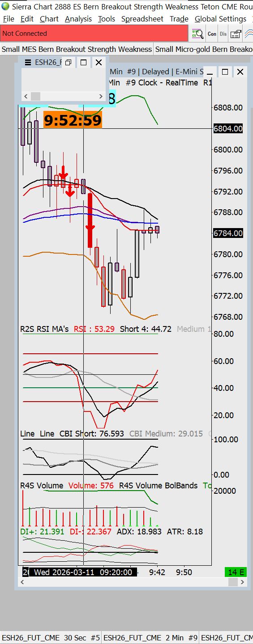
Task: Click the R4S Volume BolBands label
Action: 159,485
